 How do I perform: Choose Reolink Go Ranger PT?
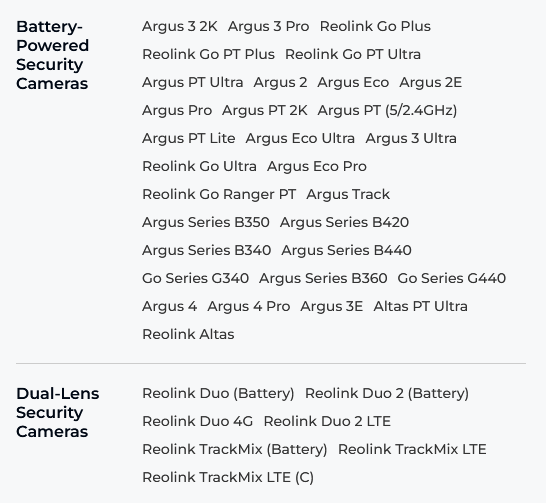[219, 194]
